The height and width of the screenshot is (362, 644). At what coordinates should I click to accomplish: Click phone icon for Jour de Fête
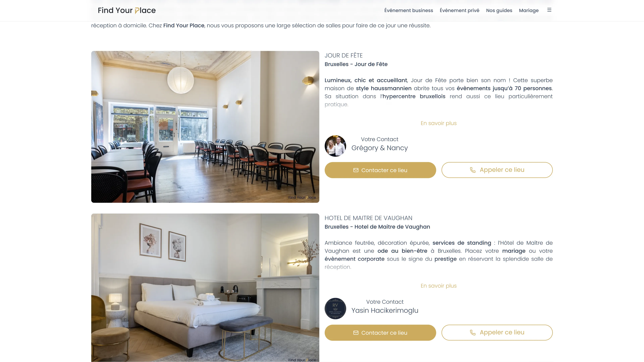point(472,170)
